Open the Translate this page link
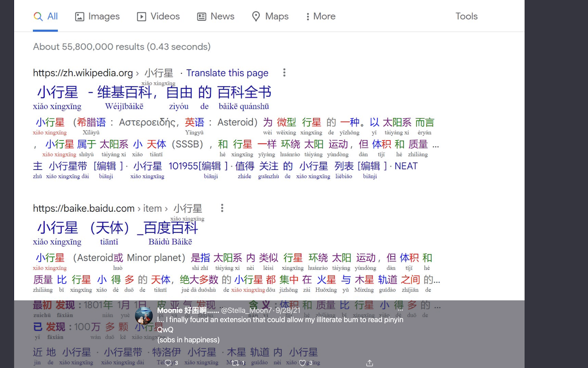 click(x=227, y=73)
